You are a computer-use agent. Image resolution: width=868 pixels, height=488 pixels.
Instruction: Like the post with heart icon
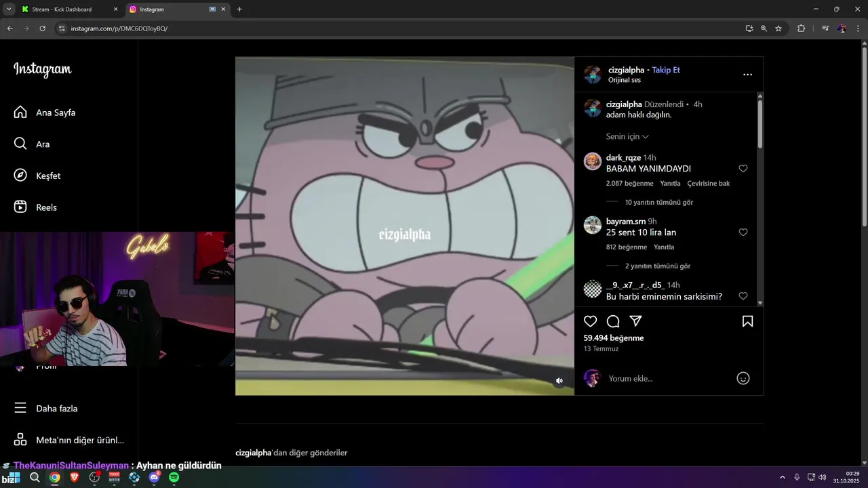click(591, 321)
